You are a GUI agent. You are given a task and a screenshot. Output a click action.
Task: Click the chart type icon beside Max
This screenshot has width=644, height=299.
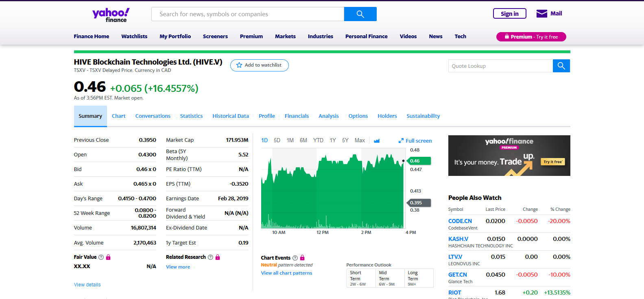(x=377, y=141)
